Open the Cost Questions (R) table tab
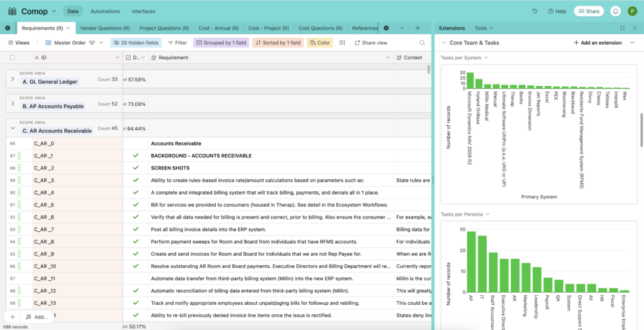 point(320,28)
